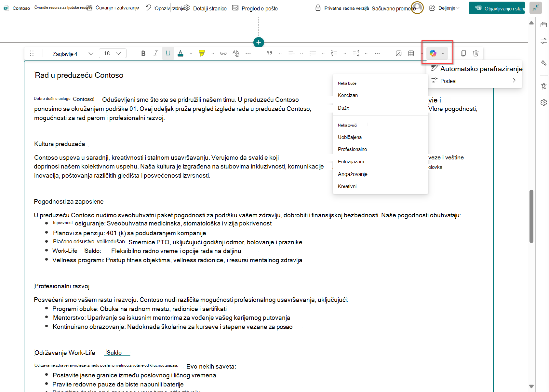
Task: Open the font size 18 dropdown
Action: (x=113, y=53)
